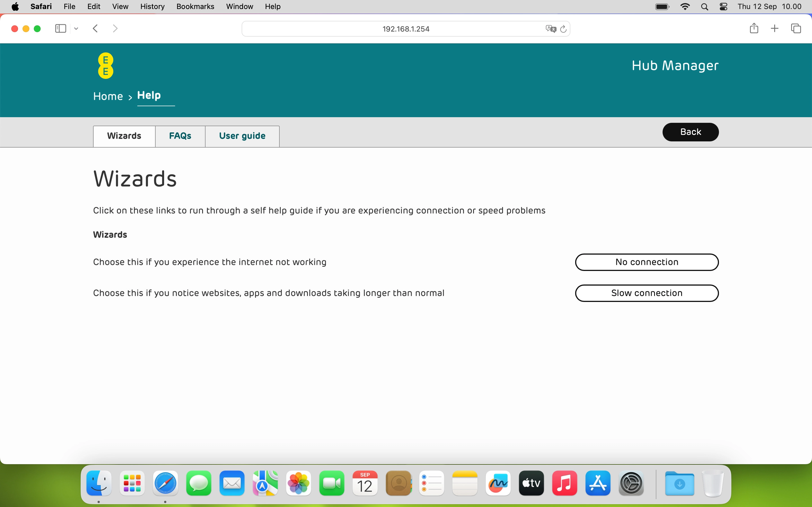
Task: Open the Home breadcrumb link
Action: [x=108, y=96]
